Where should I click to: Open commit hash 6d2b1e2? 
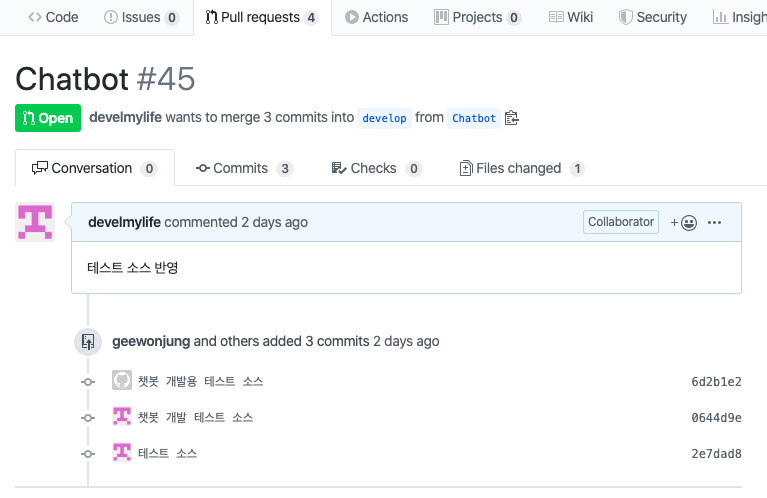click(x=716, y=382)
